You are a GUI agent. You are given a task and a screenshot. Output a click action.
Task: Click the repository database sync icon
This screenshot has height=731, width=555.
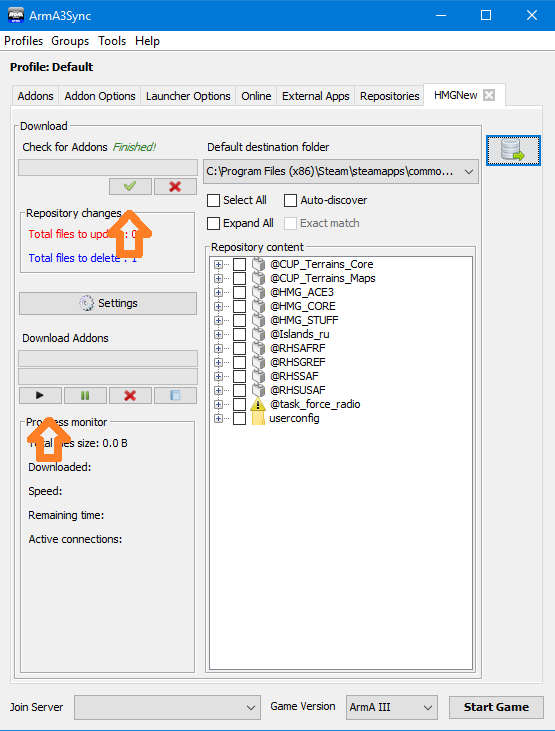click(513, 151)
